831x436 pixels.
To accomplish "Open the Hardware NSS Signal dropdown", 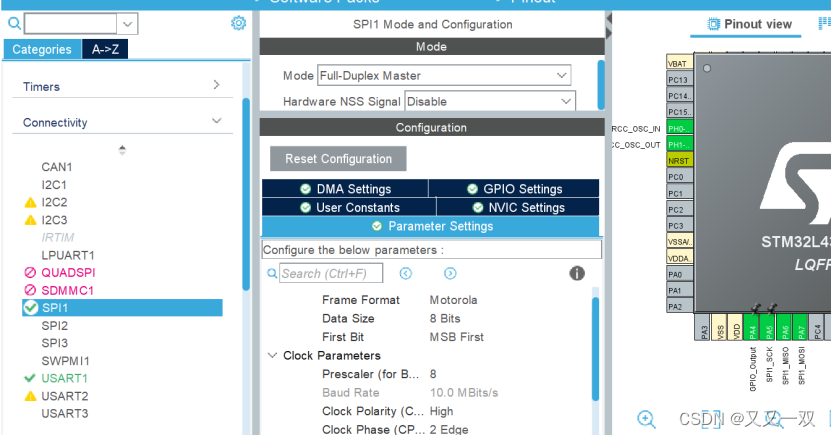I will click(x=566, y=101).
